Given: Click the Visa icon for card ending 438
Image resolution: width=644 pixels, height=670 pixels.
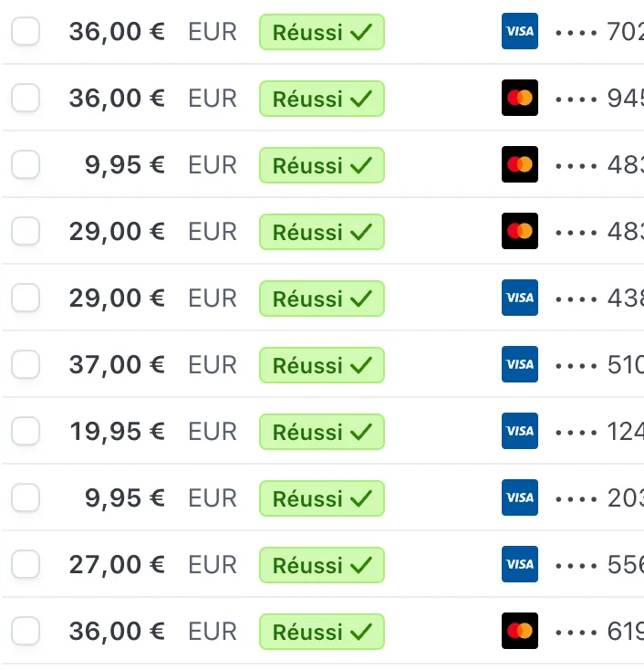Looking at the screenshot, I should click(520, 298).
